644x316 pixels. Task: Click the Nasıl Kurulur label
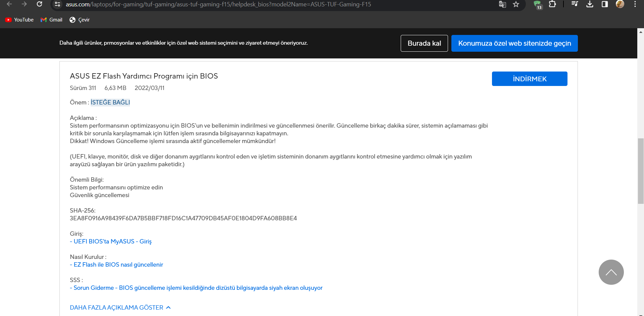[x=88, y=257]
